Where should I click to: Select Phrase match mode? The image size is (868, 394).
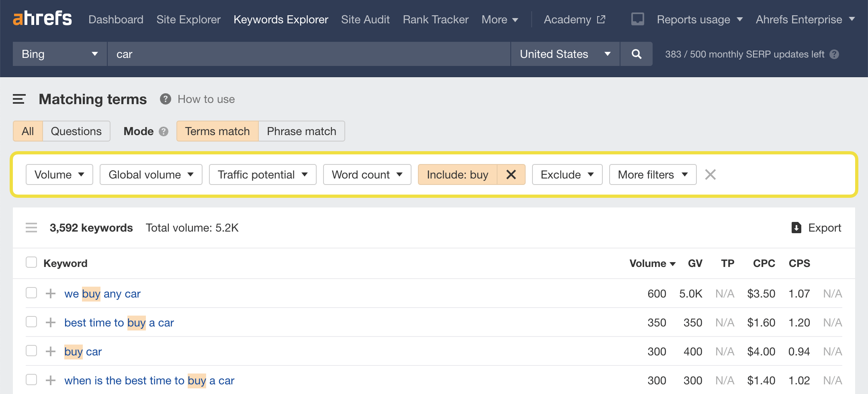pyautogui.click(x=301, y=131)
